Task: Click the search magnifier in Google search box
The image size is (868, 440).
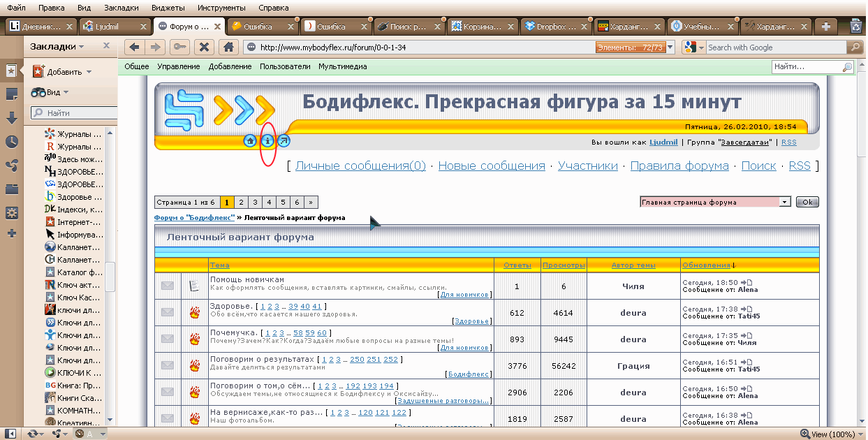Action: [855, 47]
